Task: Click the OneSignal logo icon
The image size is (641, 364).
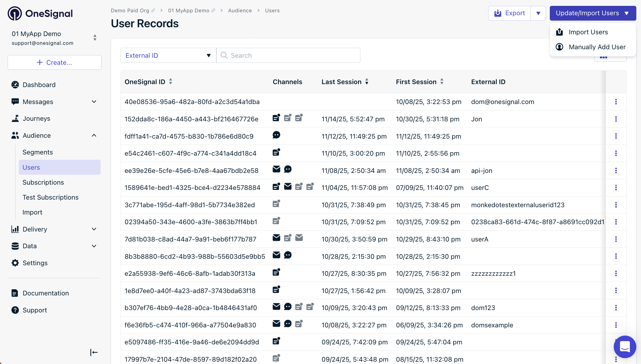Action: point(15,13)
